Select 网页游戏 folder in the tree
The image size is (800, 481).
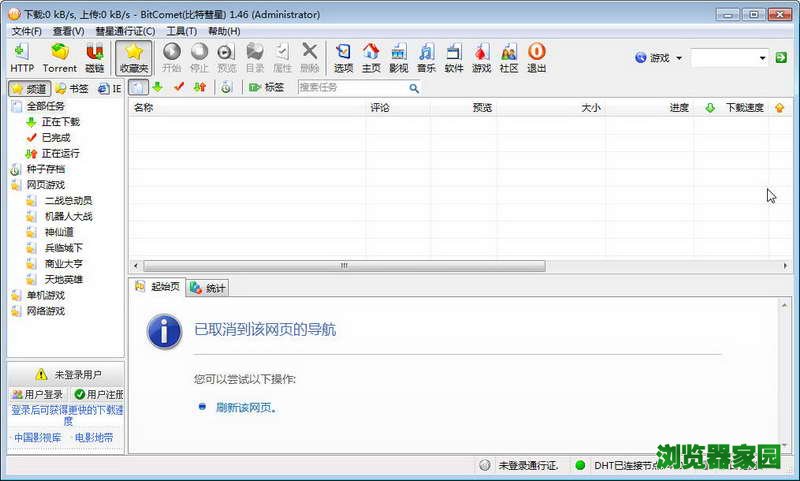click(48, 185)
